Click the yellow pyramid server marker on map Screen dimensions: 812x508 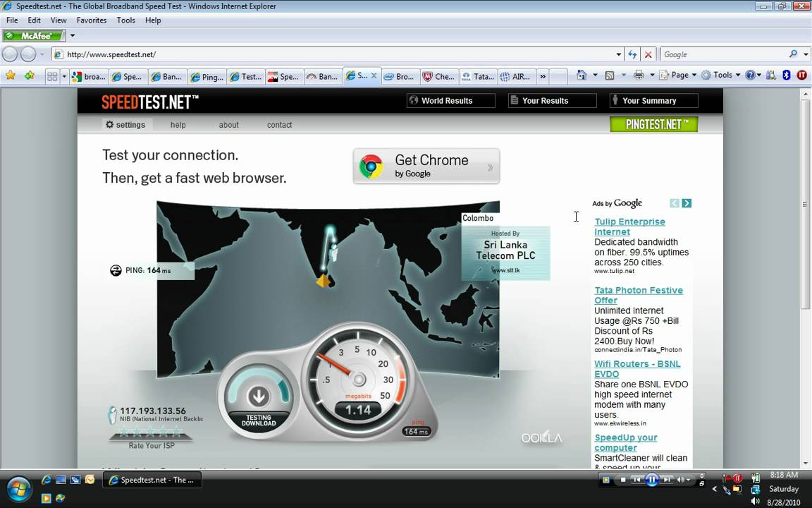[324, 281]
